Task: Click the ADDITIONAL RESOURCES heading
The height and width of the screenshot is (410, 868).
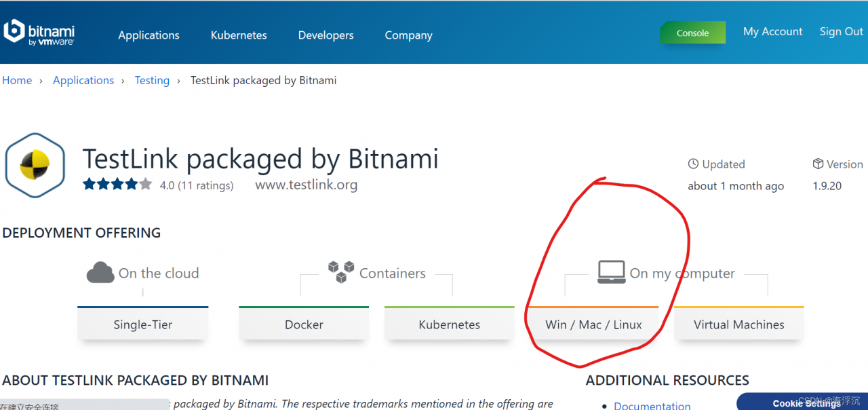Action: [667, 380]
